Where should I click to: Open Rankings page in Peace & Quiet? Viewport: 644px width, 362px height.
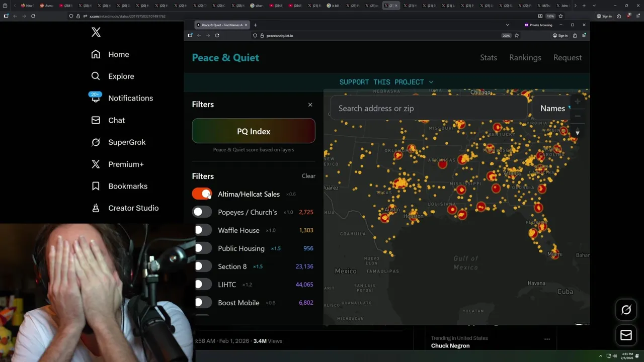525,58
